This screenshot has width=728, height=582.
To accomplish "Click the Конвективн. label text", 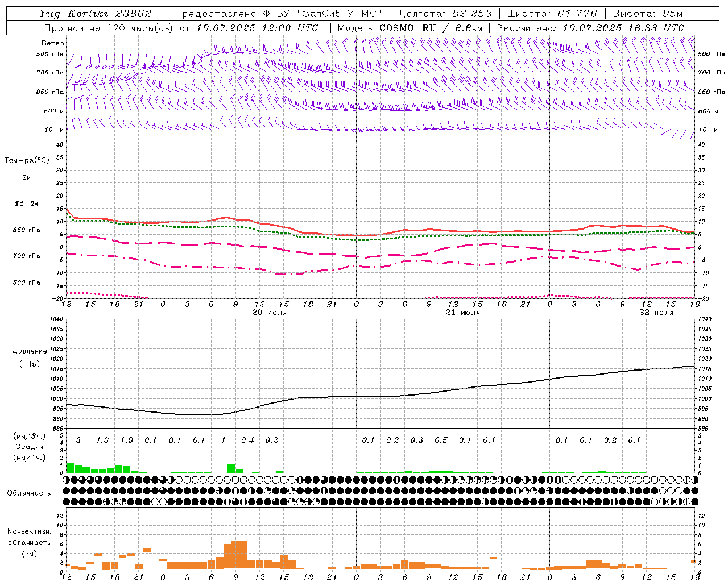I will click(x=30, y=531).
